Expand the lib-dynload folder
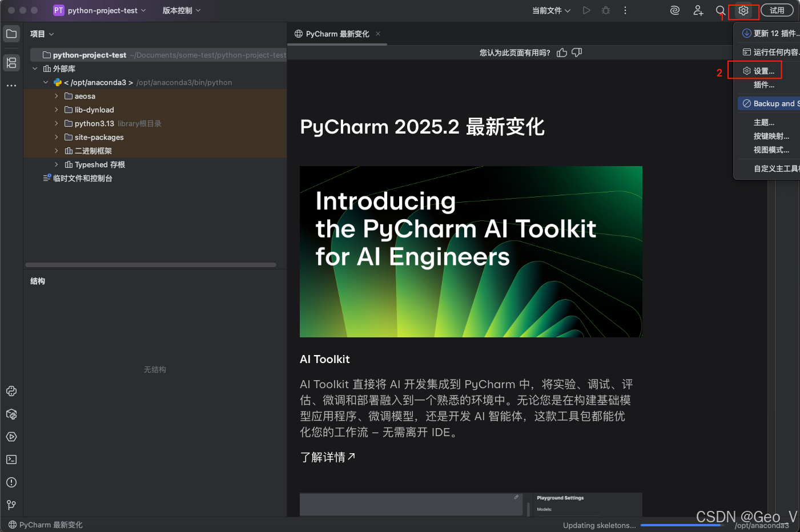Screen dimensions: 800x532 [56, 110]
